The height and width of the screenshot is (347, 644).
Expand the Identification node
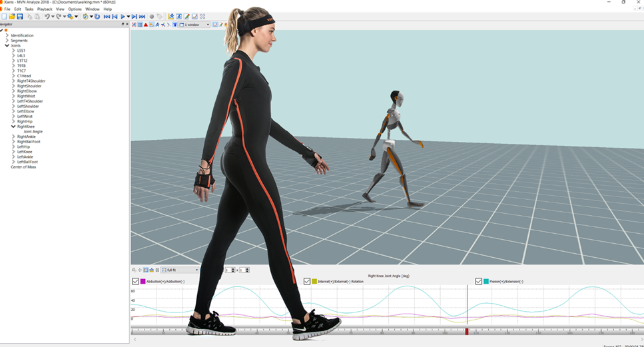7,35
